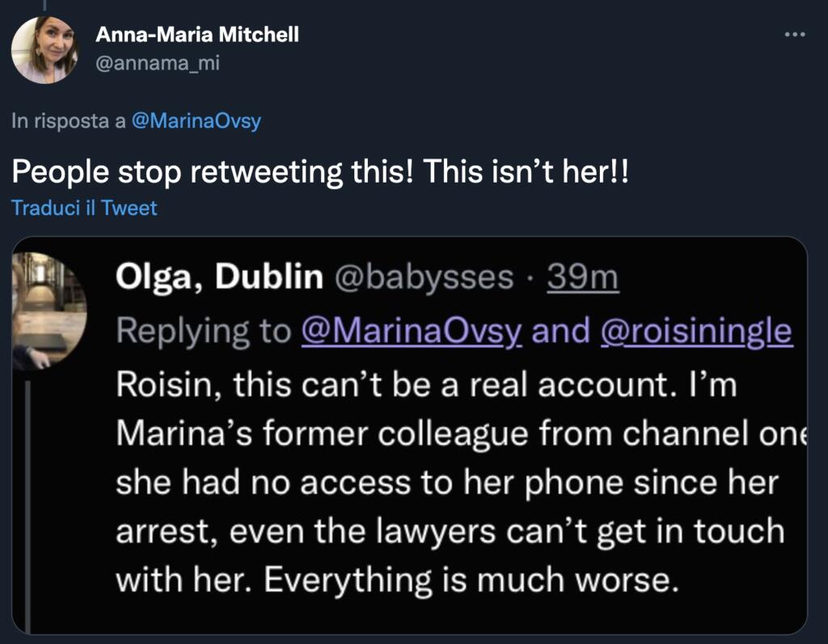The height and width of the screenshot is (644, 828).
Task: Open Anna-Maria Mitchell's profile via display name
Action: coord(197,35)
